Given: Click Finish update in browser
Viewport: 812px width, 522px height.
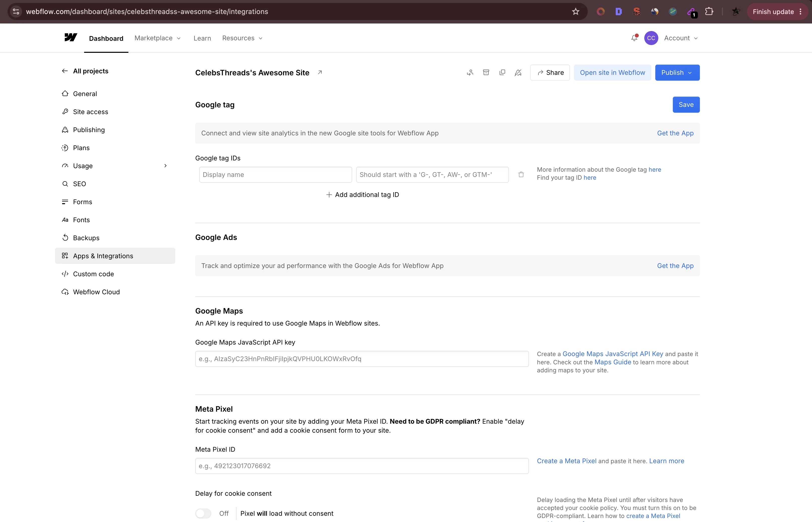Looking at the screenshot, I should click(773, 12).
